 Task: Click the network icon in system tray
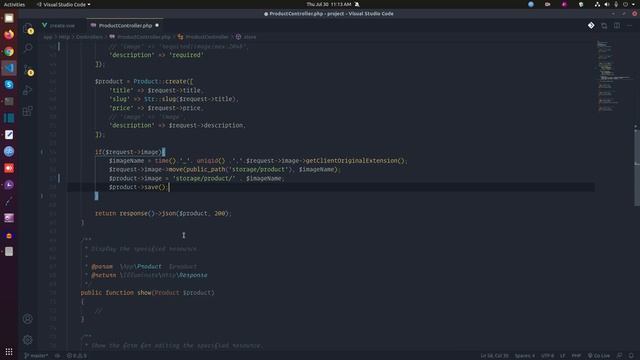597,4
